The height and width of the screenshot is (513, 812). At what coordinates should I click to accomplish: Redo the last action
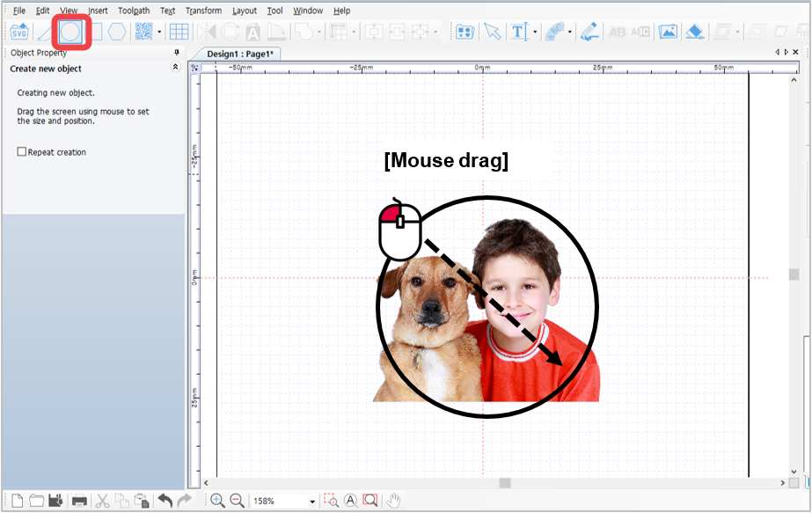pyautogui.click(x=185, y=501)
